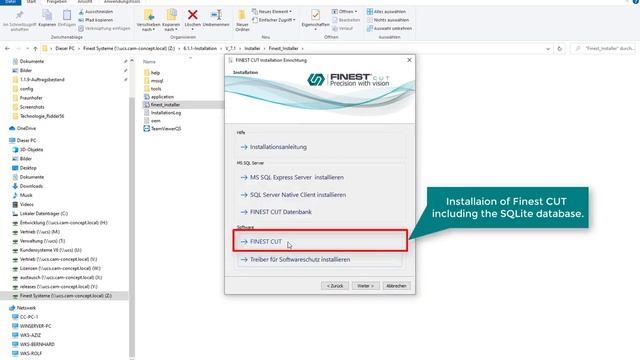This screenshot has height=360, width=640.
Task: Select the oem file
Action: pyautogui.click(x=152, y=121)
